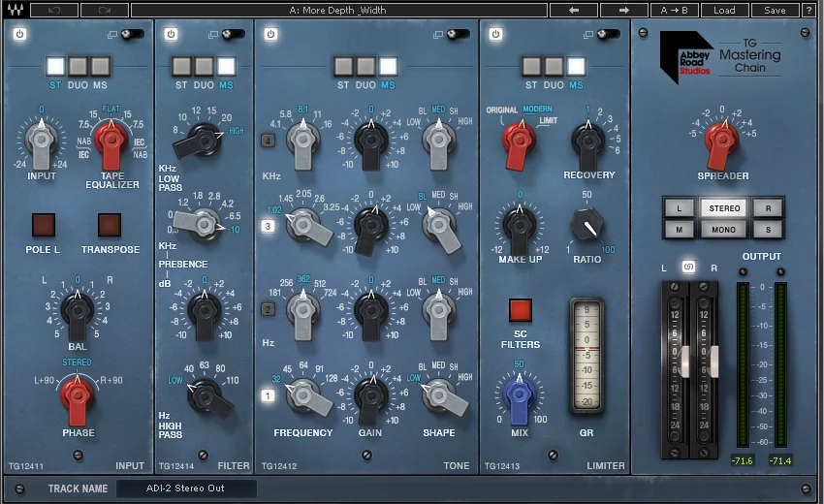
Task: Toggle the POLE L button
Action: 44,225
